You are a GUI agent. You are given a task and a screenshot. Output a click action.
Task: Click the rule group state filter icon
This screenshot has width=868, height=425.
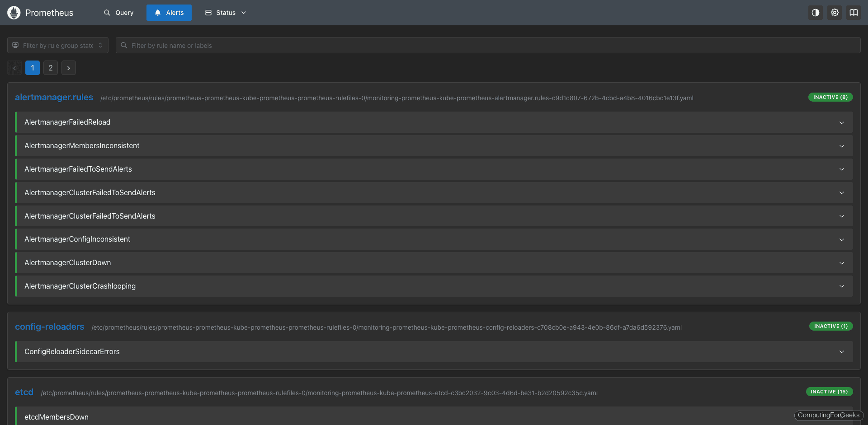pos(15,45)
